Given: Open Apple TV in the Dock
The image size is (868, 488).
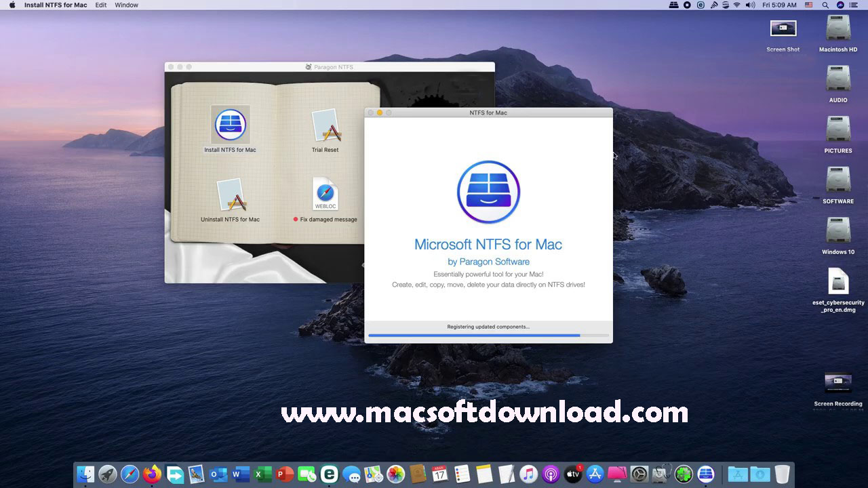Looking at the screenshot, I should point(572,474).
